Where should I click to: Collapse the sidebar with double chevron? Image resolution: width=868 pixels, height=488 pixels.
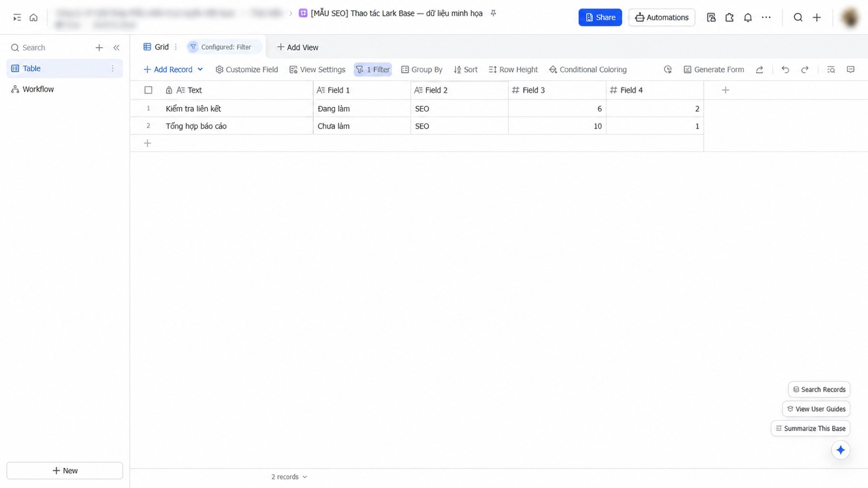tap(116, 48)
